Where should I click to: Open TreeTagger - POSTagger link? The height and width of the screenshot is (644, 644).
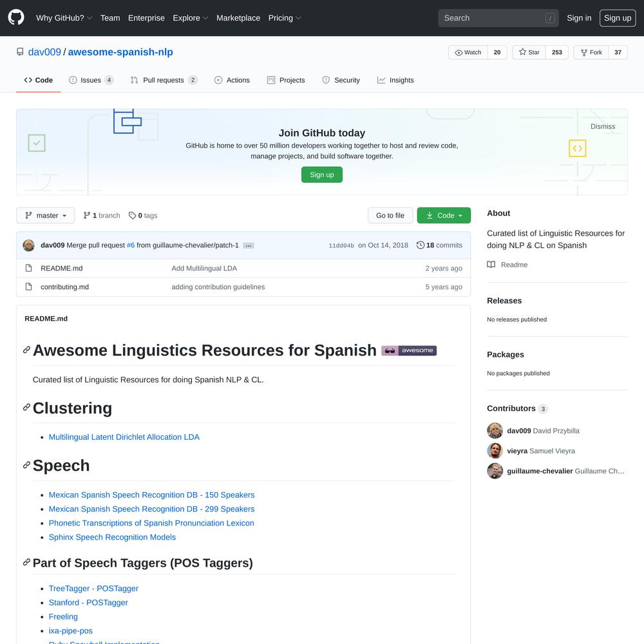[x=93, y=589]
